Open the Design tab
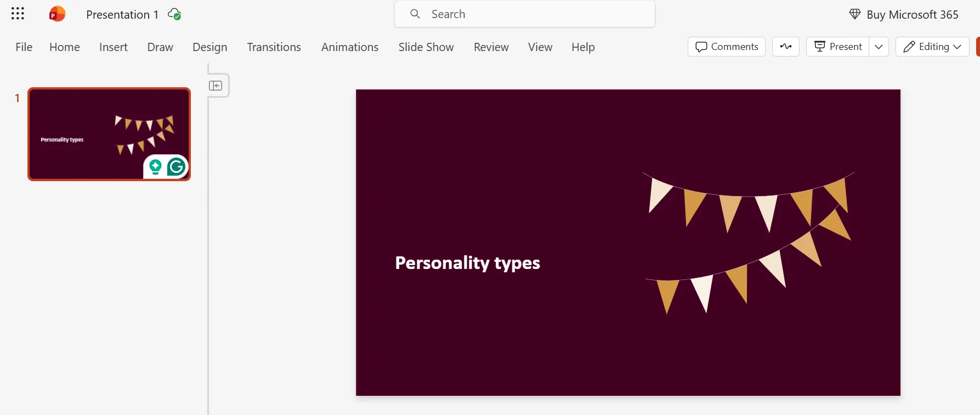Image resolution: width=980 pixels, height=415 pixels. [x=210, y=47]
